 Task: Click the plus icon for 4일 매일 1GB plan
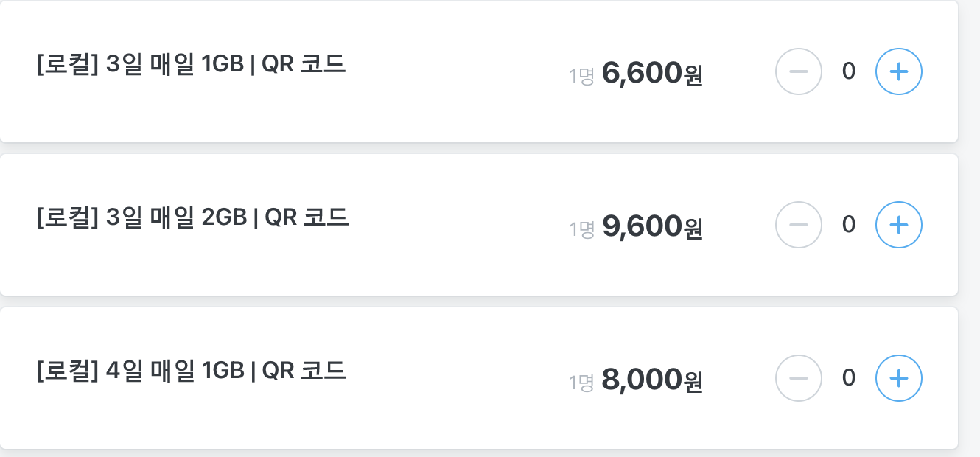click(898, 378)
